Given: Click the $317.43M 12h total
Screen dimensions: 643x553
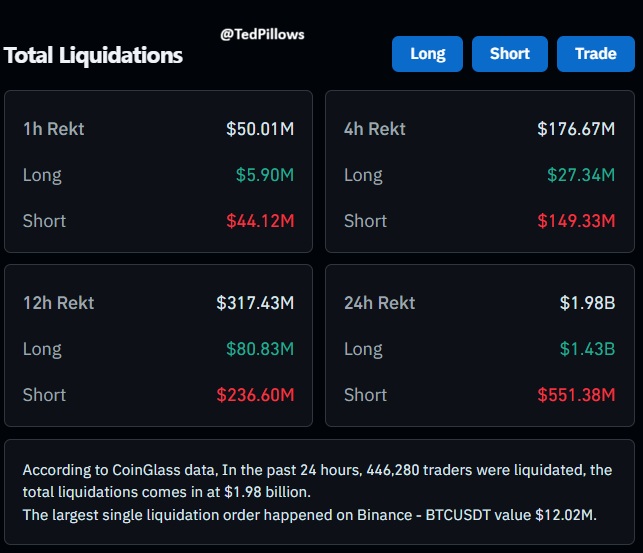Looking at the screenshot, I should pyautogui.click(x=255, y=303).
